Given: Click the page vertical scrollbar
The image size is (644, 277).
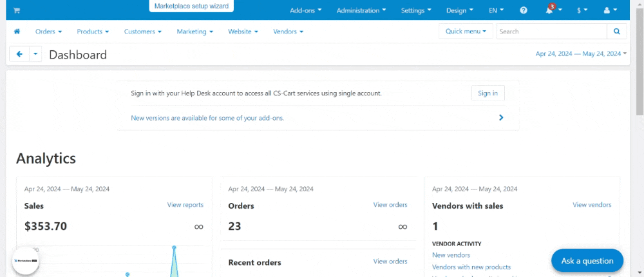Looking at the screenshot, I should [640, 62].
